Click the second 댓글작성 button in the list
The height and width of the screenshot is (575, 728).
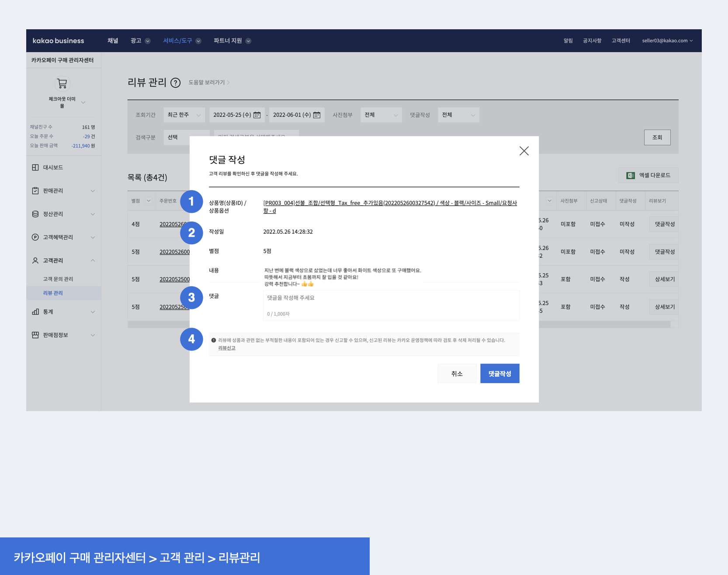[665, 252]
